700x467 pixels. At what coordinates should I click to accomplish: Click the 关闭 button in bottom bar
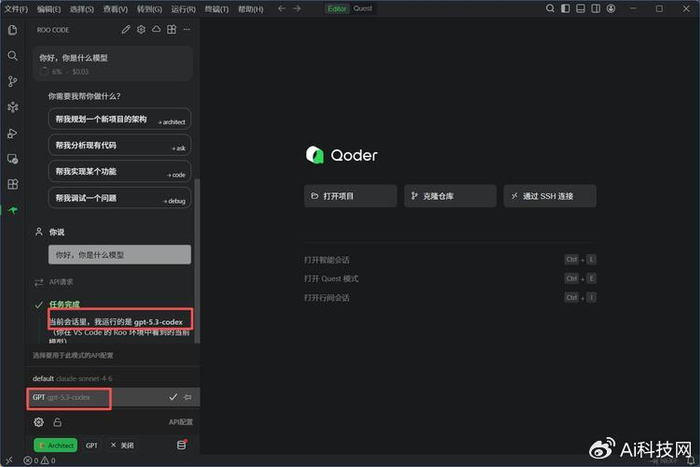point(122,445)
